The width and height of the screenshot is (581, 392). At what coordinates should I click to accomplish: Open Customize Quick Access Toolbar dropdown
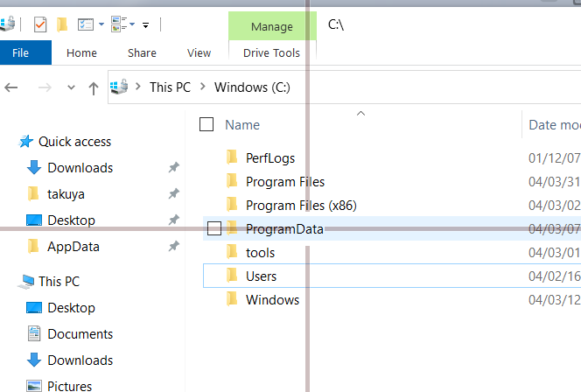point(146,25)
